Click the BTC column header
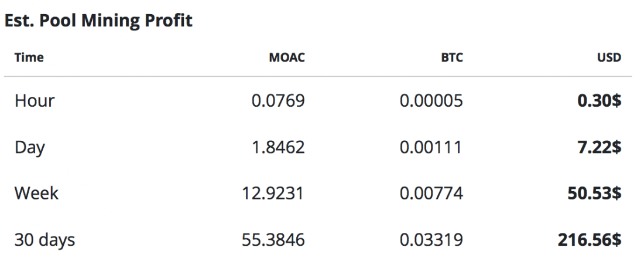This screenshot has height=261, width=644. coord(451,57)
